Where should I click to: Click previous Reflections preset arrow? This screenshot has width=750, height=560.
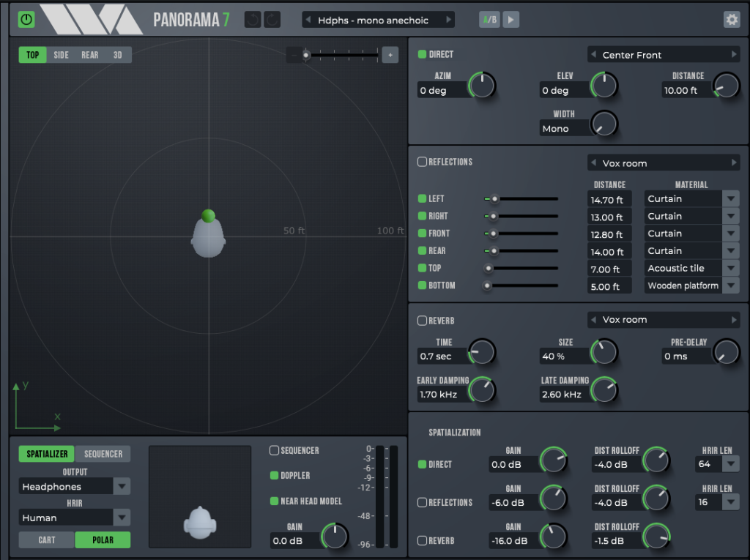click(593, 163)
